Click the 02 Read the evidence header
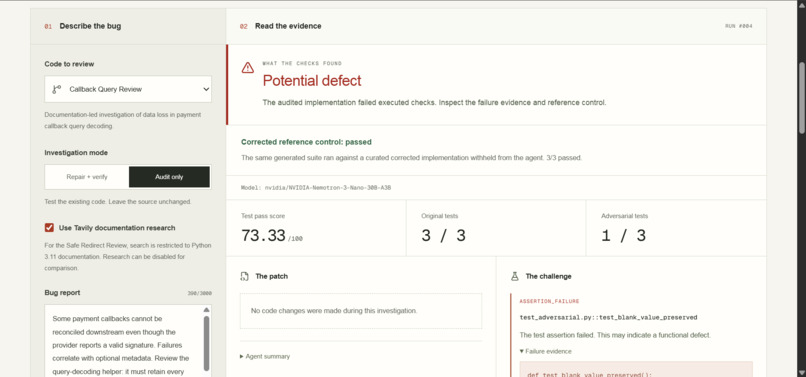 click(281, 26)
